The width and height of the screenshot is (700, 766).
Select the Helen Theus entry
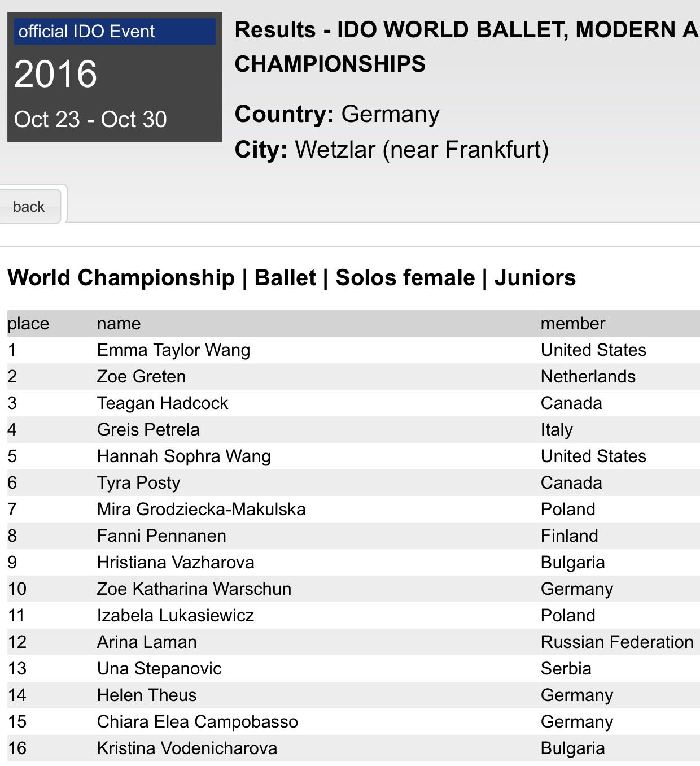pyautogui.click(x=147, y=695)
